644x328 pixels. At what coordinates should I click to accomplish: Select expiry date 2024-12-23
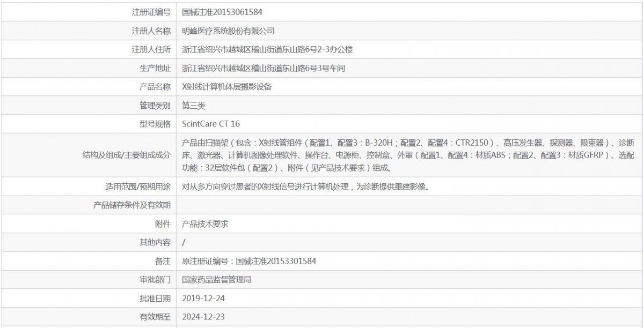pos(203,317)
